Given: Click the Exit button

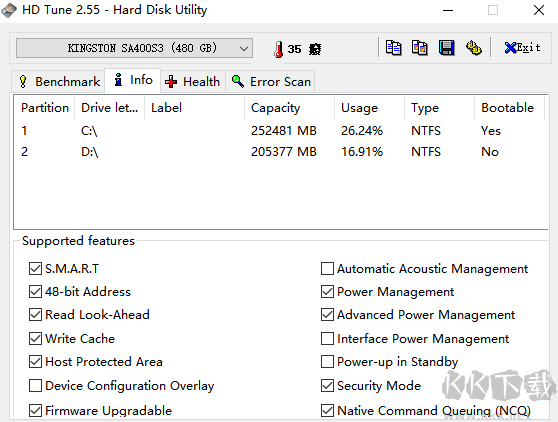Looking at the screenshot, I should point(522,48).
